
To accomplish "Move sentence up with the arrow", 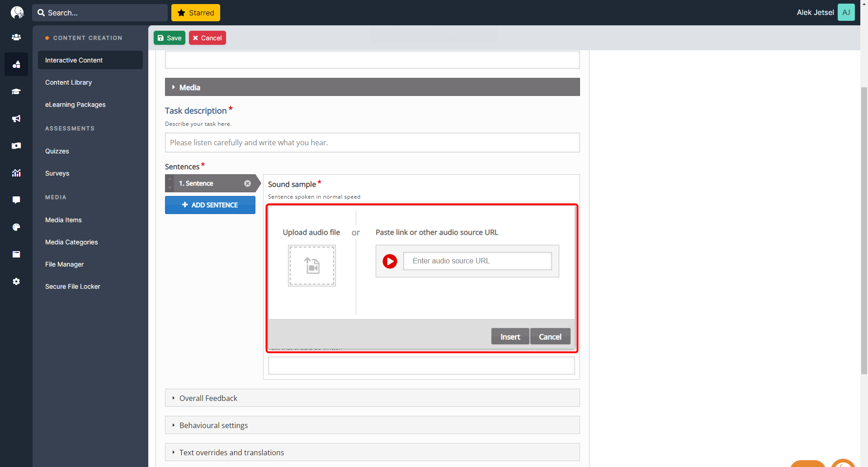I will point(170,179).
